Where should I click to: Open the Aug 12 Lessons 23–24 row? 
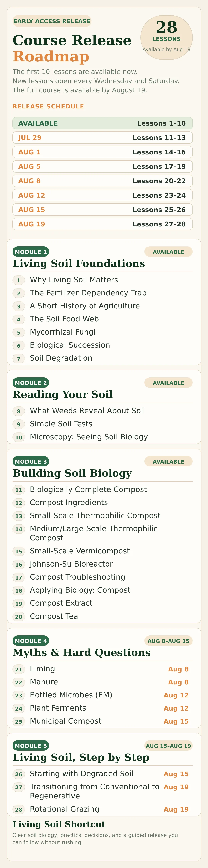coord(102,195)
